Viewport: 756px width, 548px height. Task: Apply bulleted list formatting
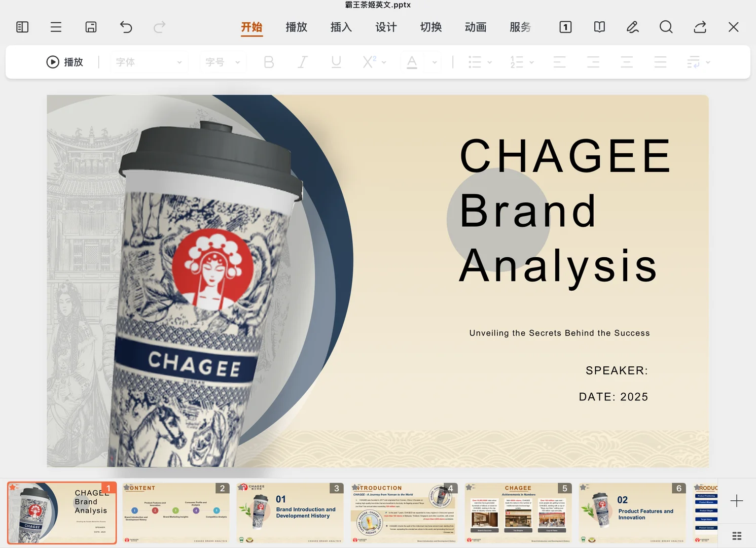tap(475, 62)
